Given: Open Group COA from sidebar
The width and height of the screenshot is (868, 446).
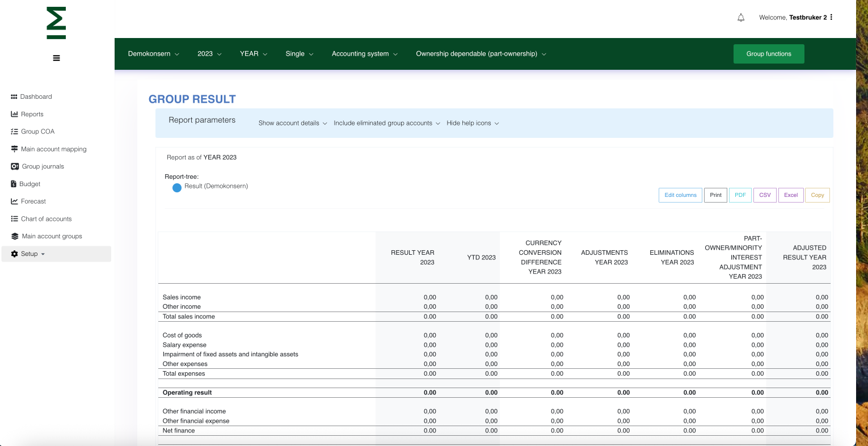Looking at the screenshot, I should coord(37,132).
